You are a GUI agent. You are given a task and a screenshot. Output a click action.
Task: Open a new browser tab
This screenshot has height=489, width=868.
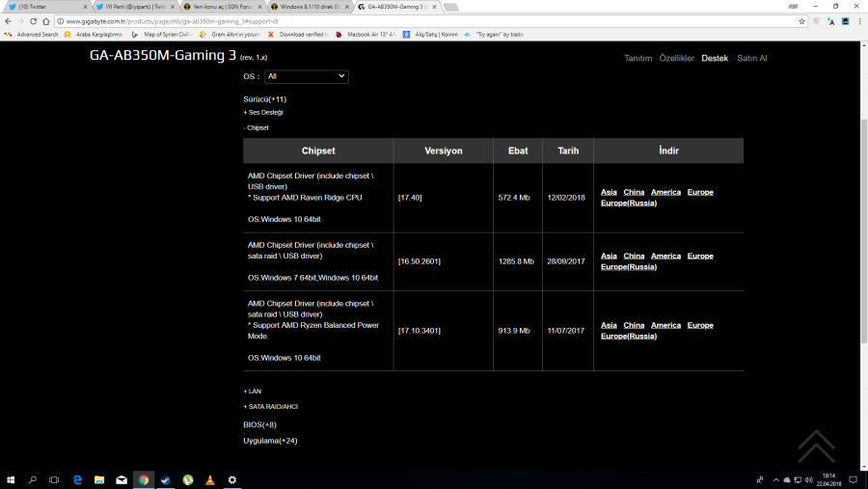click(451, 7)
